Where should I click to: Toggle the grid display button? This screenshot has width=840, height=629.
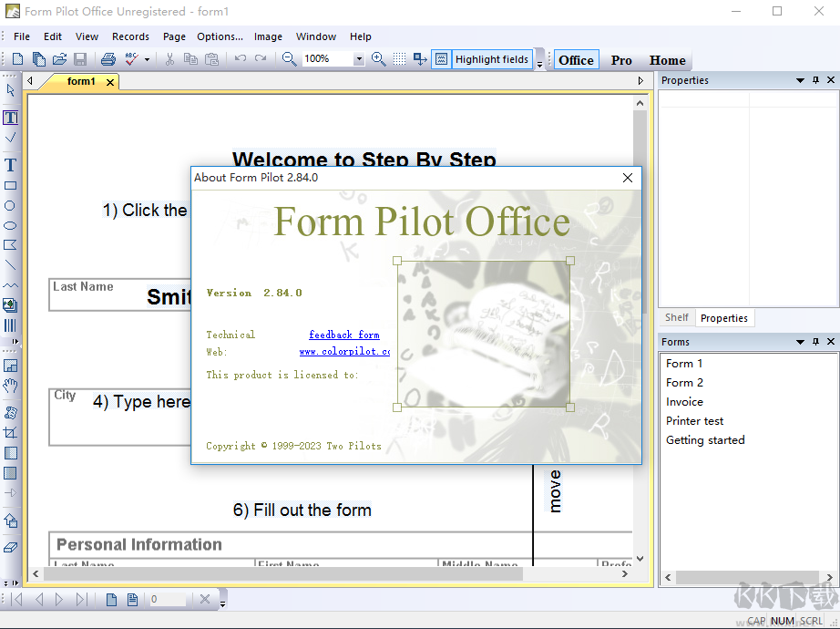399,57
